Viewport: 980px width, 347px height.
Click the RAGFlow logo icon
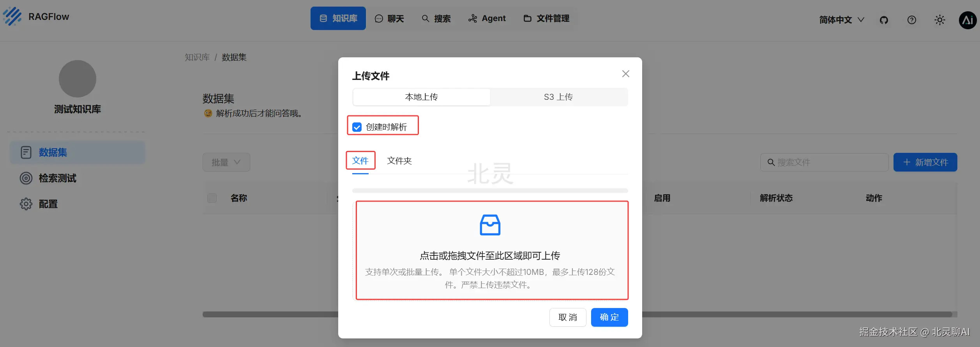pos(12,16)
